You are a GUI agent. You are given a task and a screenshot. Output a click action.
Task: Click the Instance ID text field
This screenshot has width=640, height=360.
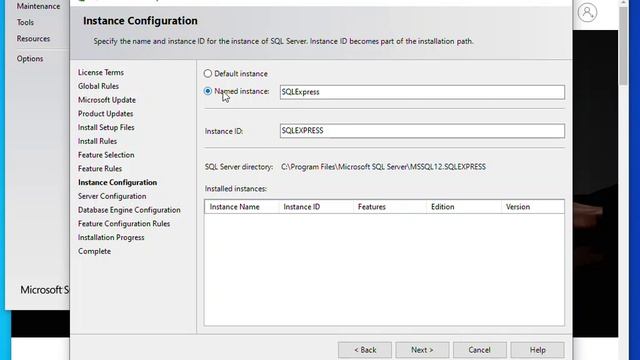pyautogui.click(x=422, y=131)
